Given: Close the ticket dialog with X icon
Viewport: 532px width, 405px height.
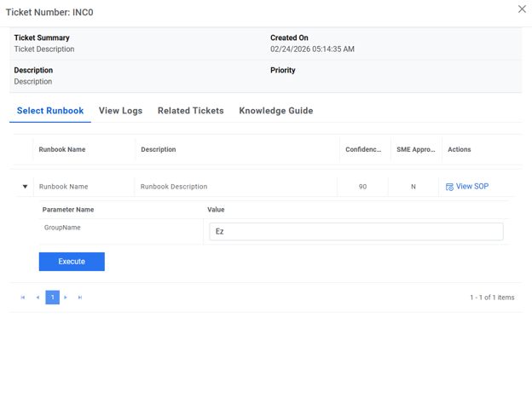Looking at the screenshot, I should tap(522, 9).
